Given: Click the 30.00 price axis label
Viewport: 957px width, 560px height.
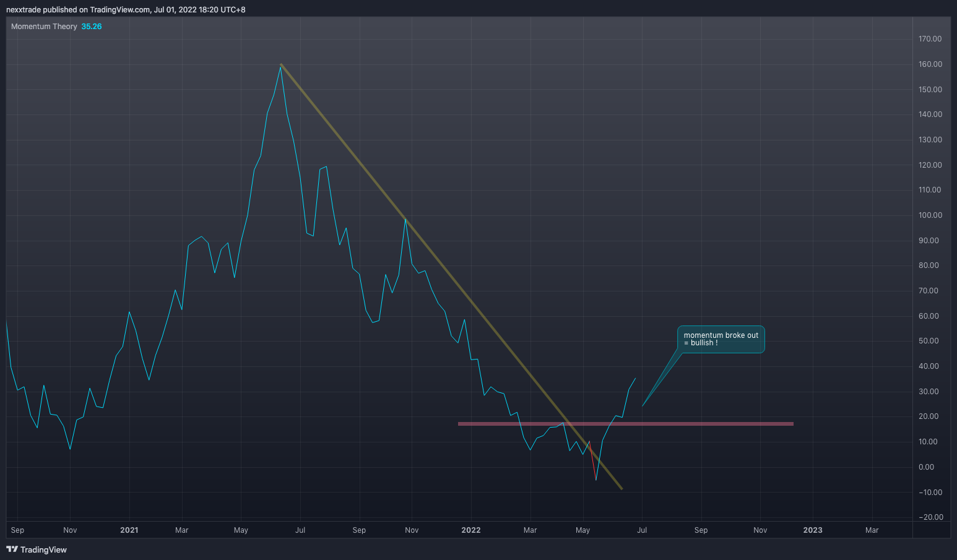Looking at the screenshot, I should [x=929, y=392].
